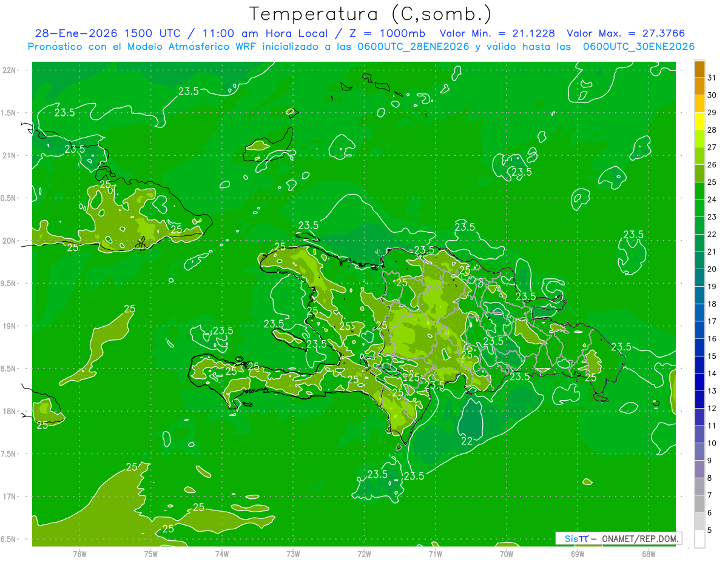
Task: Click the orange swatch between 30 and 31
Action: tap(699, 87)
